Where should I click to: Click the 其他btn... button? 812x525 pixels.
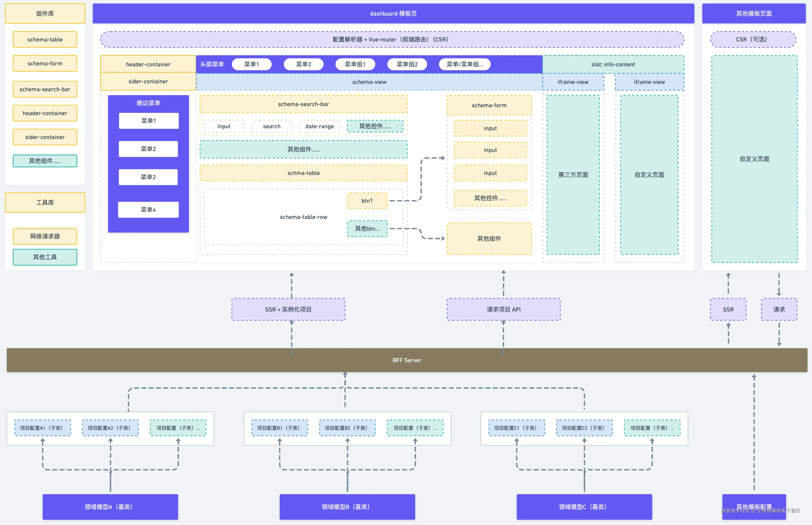click(367, 228)
